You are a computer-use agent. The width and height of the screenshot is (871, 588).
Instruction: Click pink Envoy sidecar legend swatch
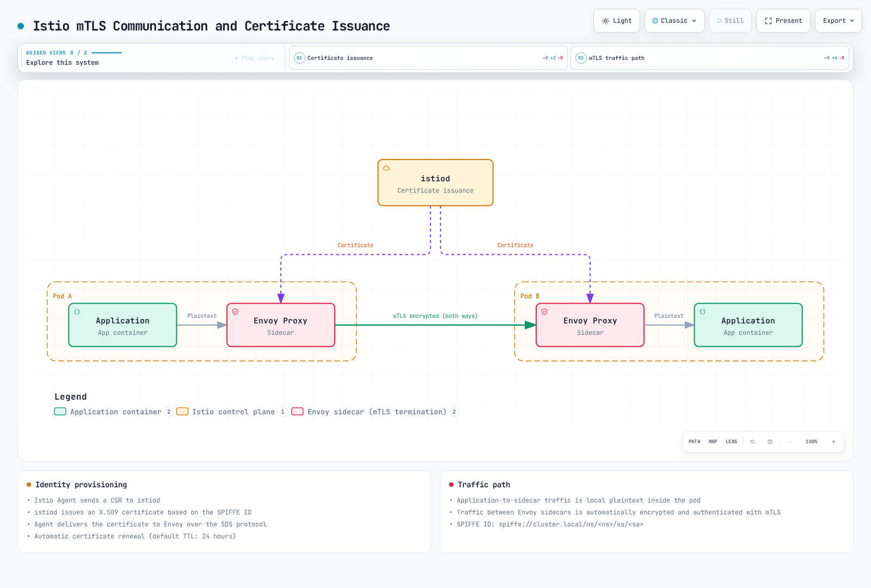[297, 412]
